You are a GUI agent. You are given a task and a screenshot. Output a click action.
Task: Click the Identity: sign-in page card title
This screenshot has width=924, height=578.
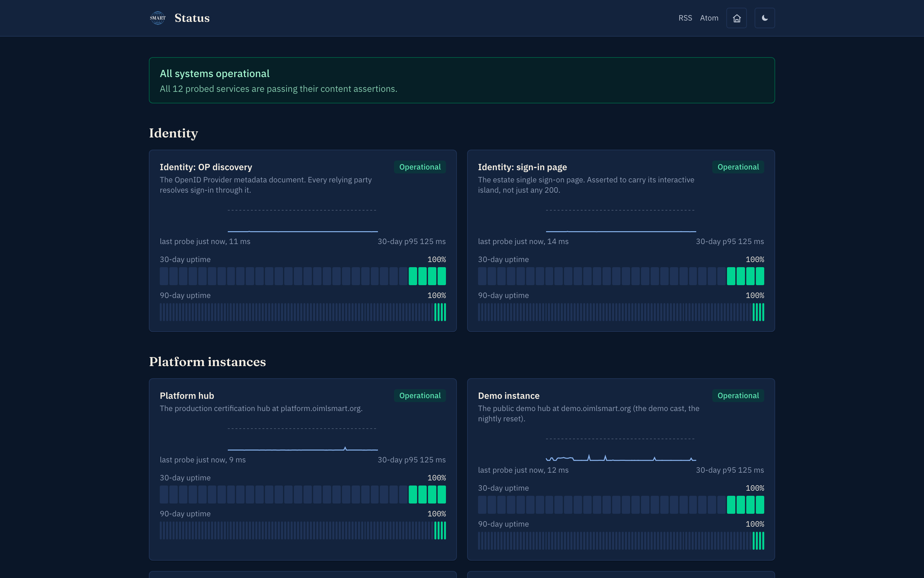pos(522,167)
